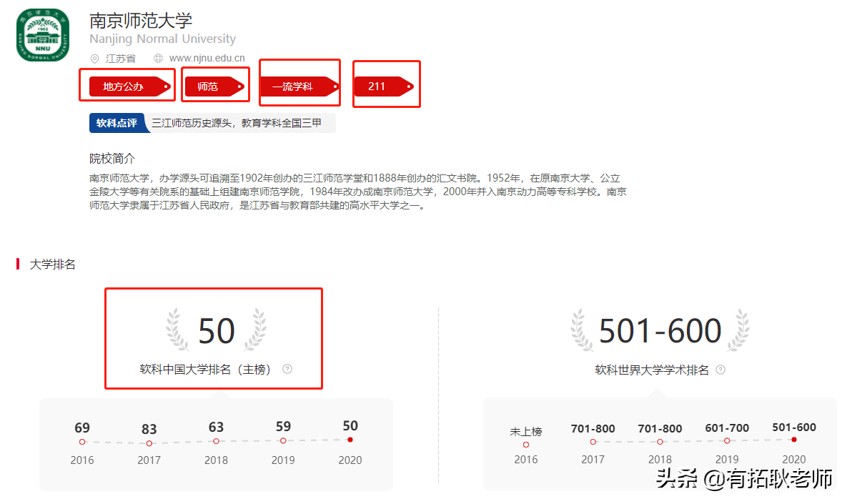Click the laurel wreath icon next to rank 50
Screen dimensions: 847x504
[177, 331]
